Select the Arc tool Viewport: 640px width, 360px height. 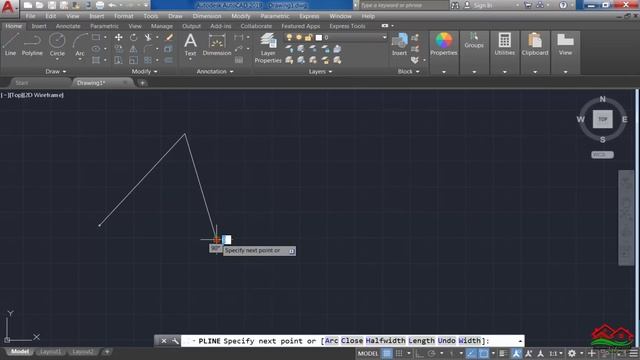(x=80, y=44)
